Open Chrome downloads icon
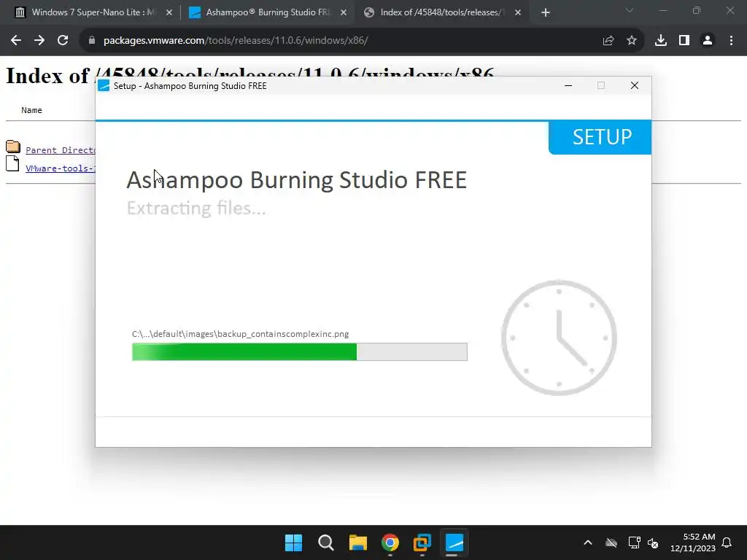The image size is (747, 560). (661, 41)
